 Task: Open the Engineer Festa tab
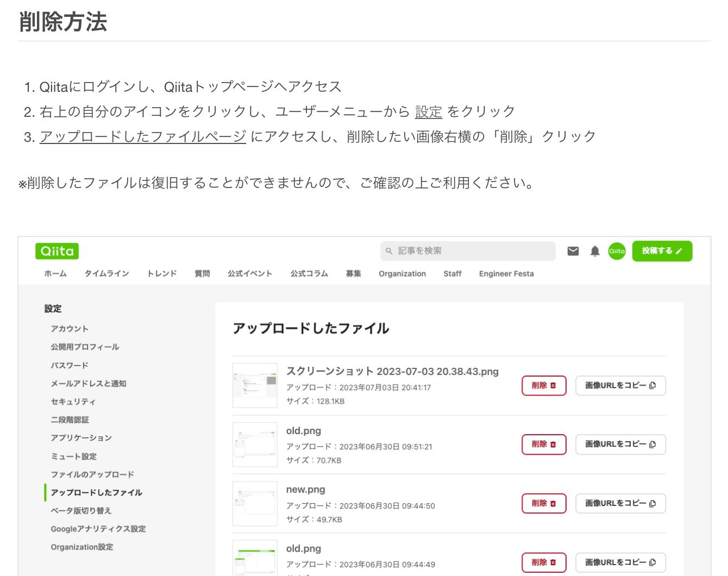(x=506, y=274)
